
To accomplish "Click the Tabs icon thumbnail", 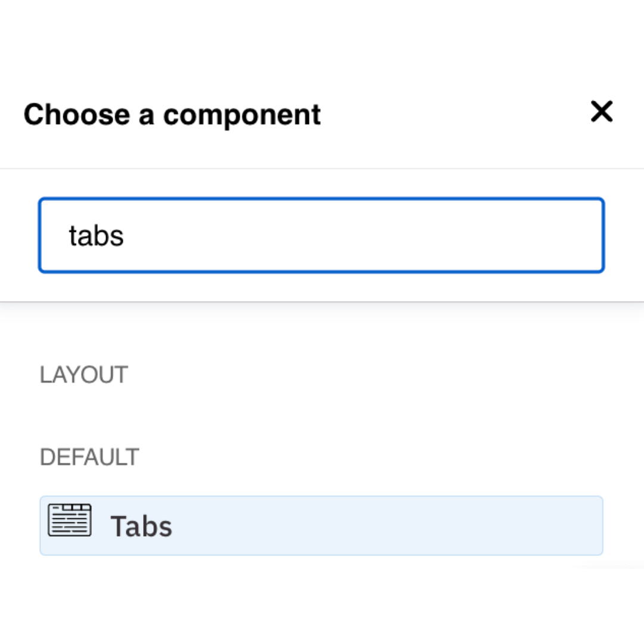I will point(70,520).
